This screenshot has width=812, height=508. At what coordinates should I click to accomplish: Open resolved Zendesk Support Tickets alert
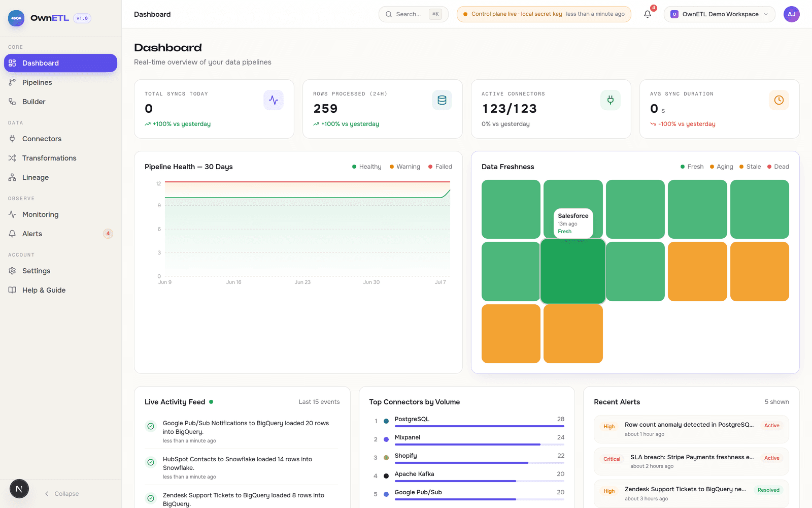[691, 494]
